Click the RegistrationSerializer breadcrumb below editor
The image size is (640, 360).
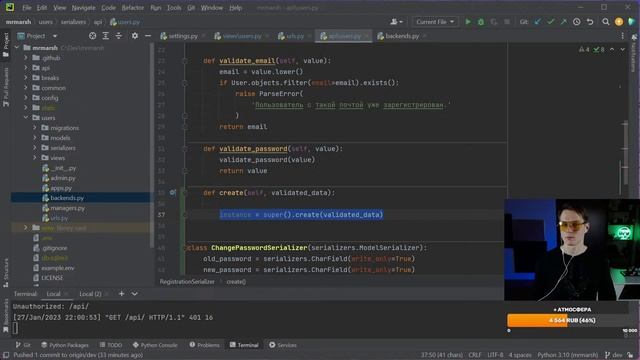coord(187,282)
